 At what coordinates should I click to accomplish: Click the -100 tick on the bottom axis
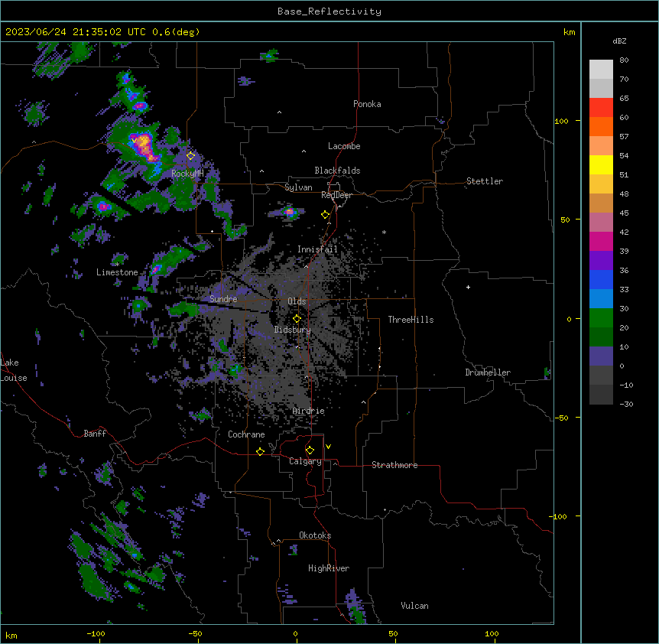click(x=96, y=633)
